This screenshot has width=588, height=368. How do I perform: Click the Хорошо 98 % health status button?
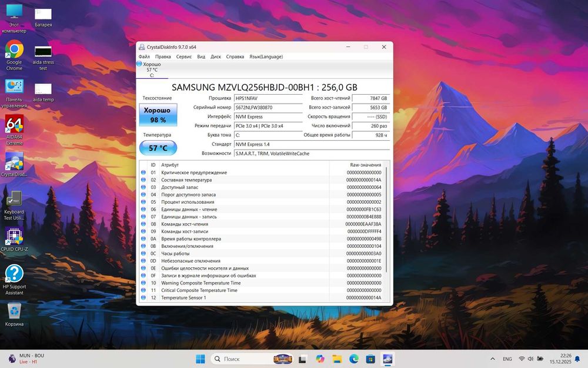158,115
